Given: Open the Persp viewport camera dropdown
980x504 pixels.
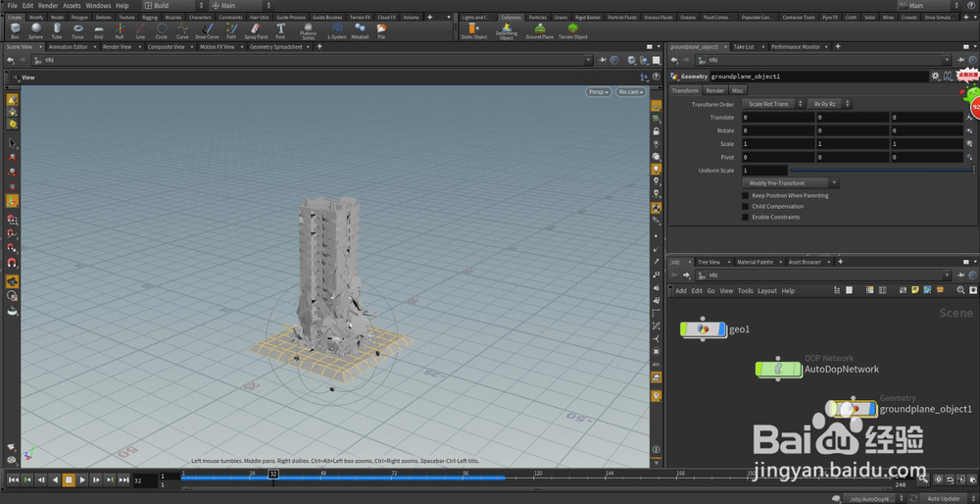Looking at the screenshot, I should (x=598, y=92).
